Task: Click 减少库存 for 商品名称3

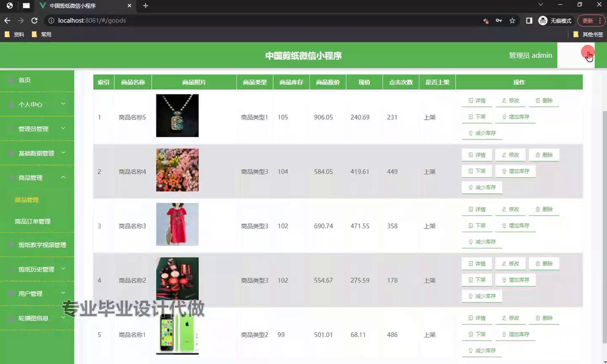Action: tap(482, 242)
